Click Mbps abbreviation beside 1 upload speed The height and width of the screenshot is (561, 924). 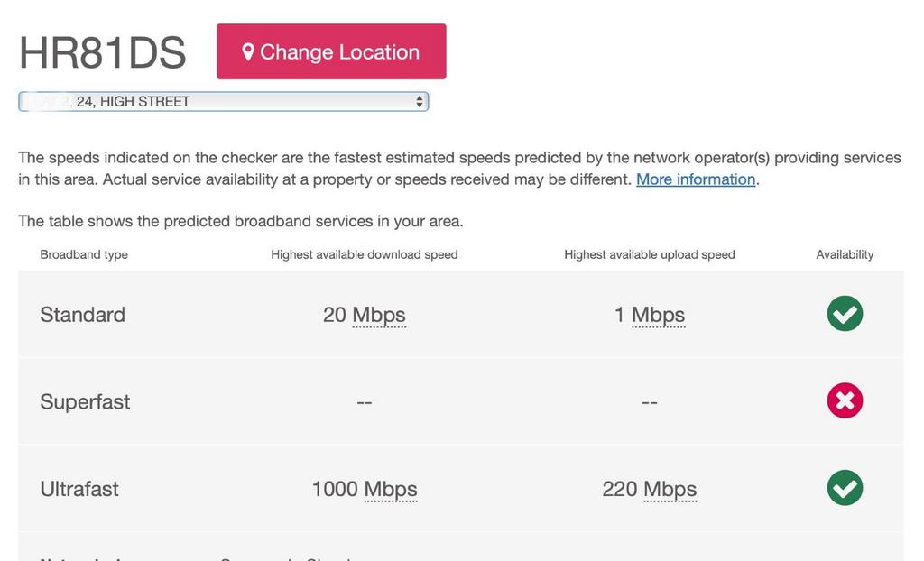(x=658, y=315)
